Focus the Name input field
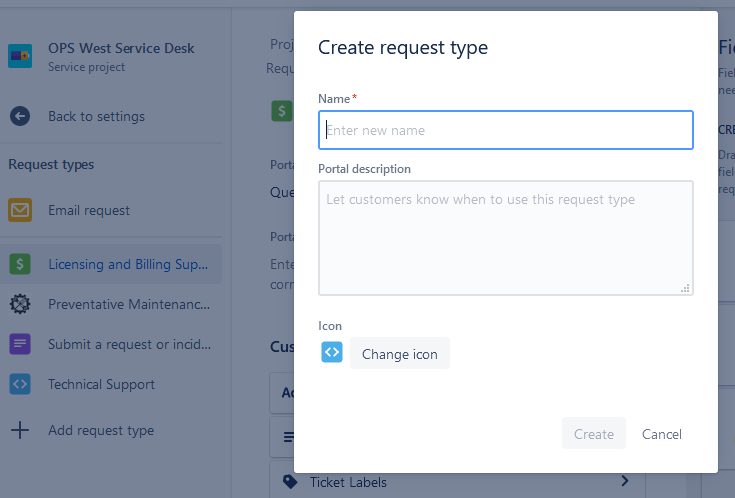This screenshot has height=498, width=735. 505,130
